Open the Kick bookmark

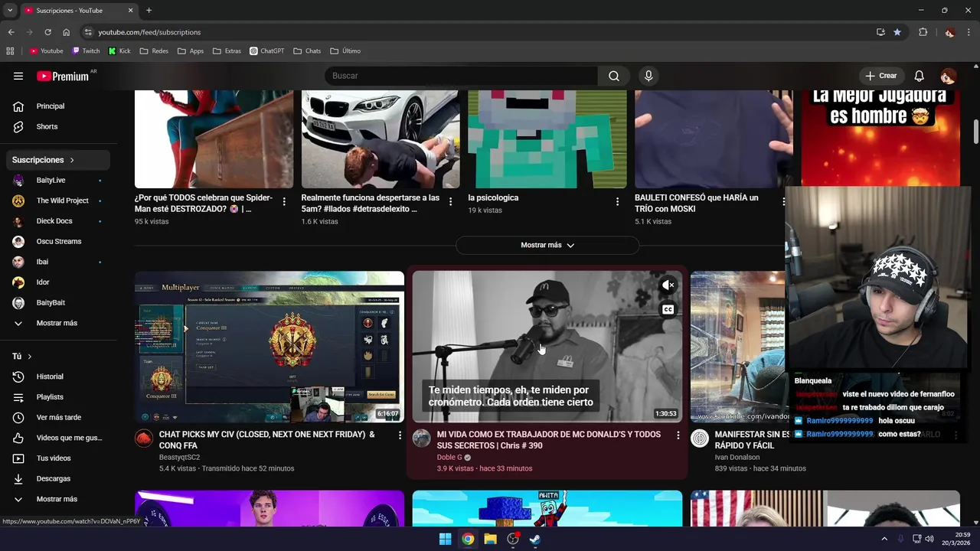coord(119,51)
